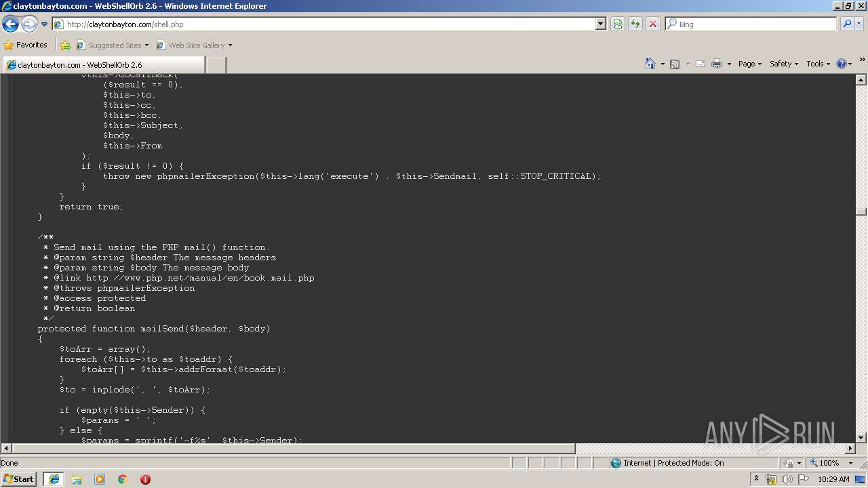Select the claytonbayton.com WebShellOrb 2.6 tab
Image resolution: width=868 pixels, height=488 pixels.
pyautogui.click(x=103, y=65)
